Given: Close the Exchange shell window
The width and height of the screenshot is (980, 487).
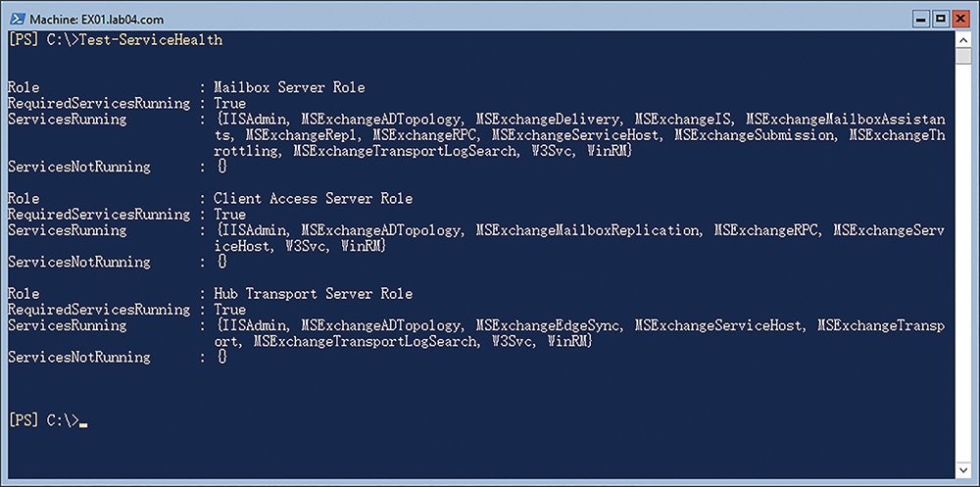Looking at the screenshot, I should click(959, 20).
